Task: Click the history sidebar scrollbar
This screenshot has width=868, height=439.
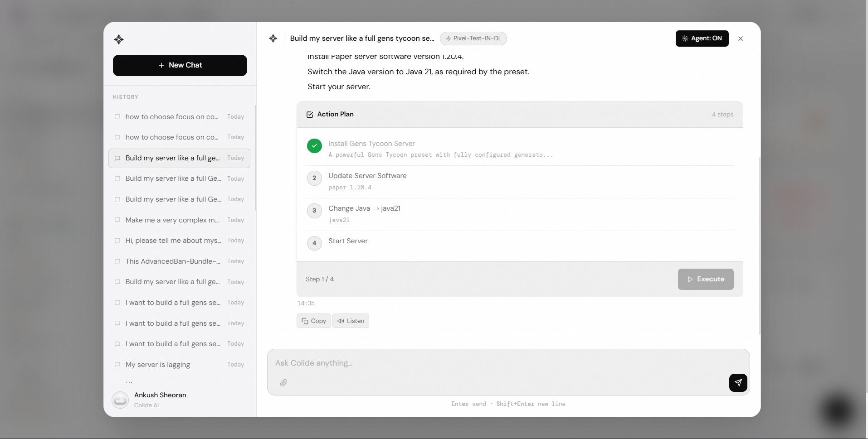Action: click(x=255, y=158)
